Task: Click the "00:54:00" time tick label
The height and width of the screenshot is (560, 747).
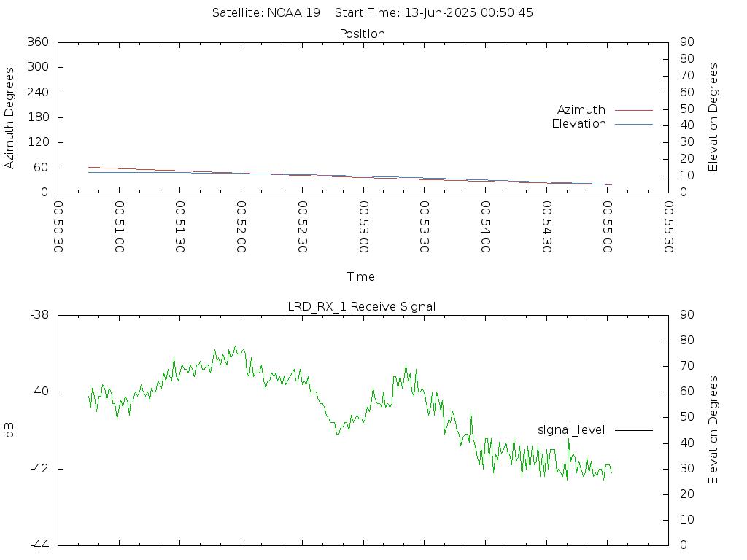Action: tap(485, 227)
